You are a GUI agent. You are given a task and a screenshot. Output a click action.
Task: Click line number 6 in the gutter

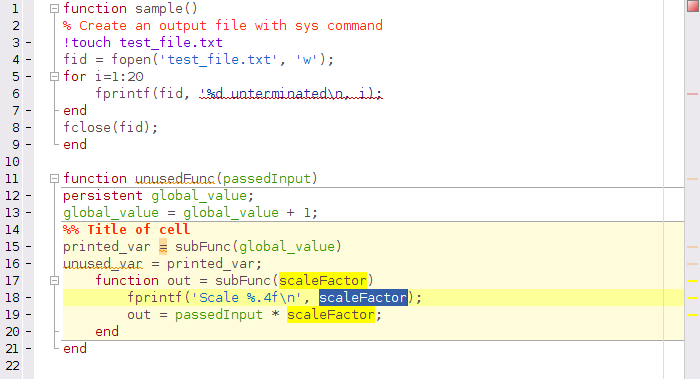(x=15, y=94)
